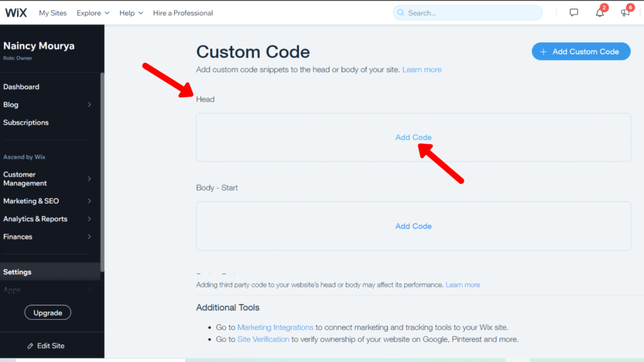Open the chat messages icon
Viewport: 644px width, 362px height.
pos(573,12)
